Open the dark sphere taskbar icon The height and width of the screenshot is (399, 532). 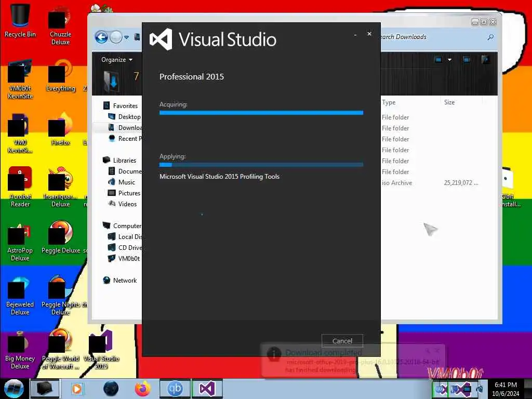point(111,389)
